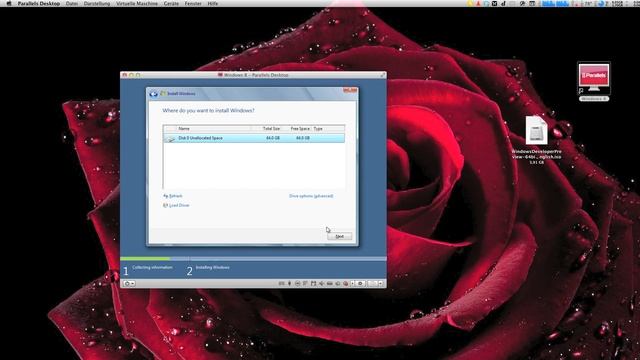Open the Apple menu

click(9, 3)
